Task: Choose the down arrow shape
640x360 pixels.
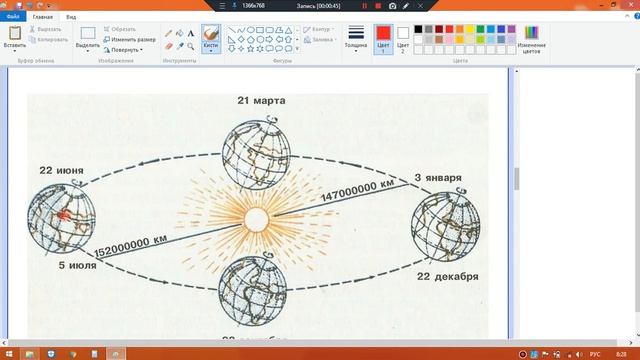Action: (231, 49)
